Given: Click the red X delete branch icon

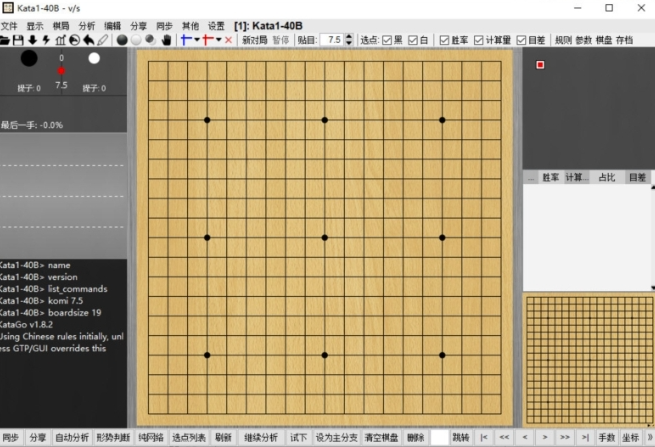Looking at the screenshot, I should 229,40.
